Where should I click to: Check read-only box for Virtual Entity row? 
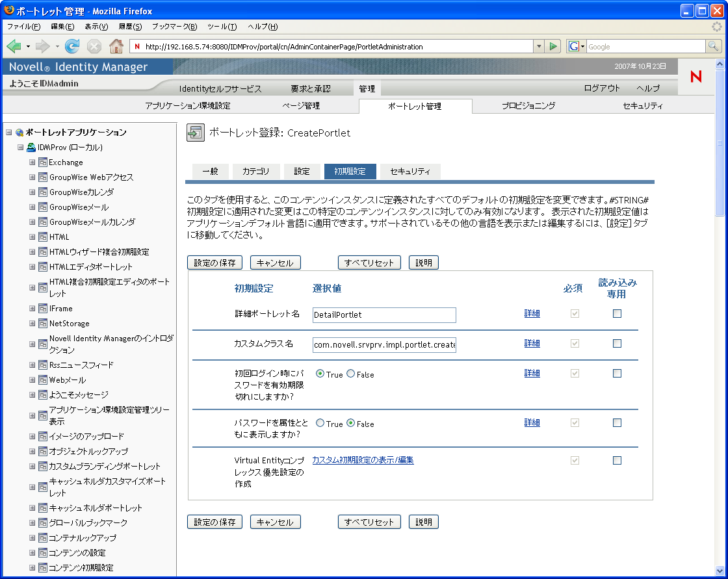617,460
